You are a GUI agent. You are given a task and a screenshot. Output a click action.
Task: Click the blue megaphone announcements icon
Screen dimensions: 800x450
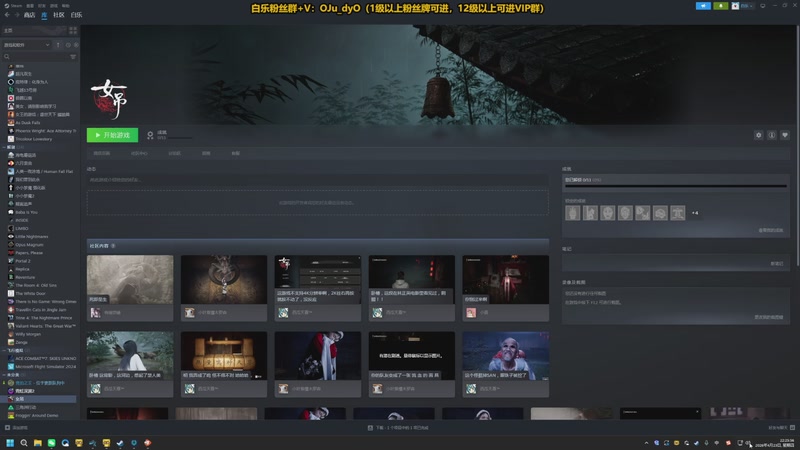(x=703, y=6)
